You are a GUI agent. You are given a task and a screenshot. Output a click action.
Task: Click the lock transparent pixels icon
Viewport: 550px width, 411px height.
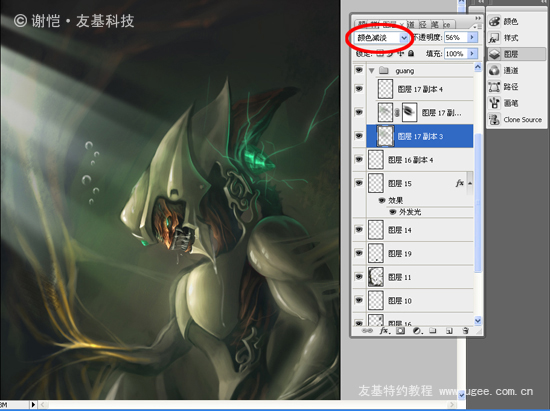pyautogui.click(x=380, y=53)
